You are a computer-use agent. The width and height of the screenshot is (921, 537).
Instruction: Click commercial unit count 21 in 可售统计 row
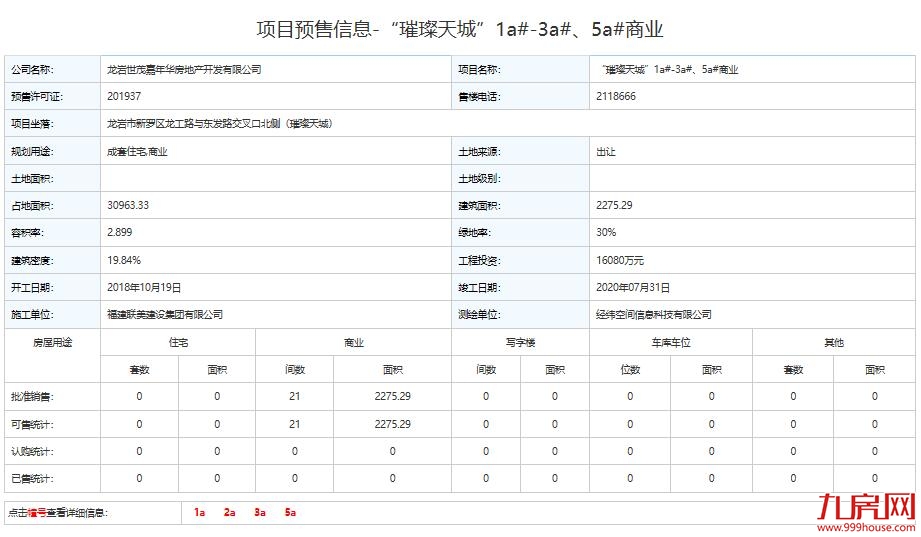[x=294, y=424]
